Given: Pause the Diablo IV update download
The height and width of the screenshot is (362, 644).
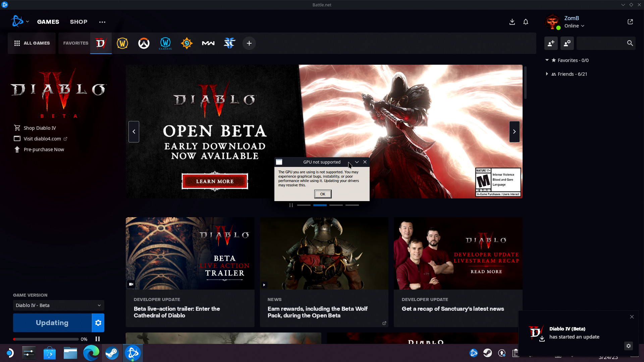Looking at the screenshot, I should pyautogui.click(x=98, y=339).
